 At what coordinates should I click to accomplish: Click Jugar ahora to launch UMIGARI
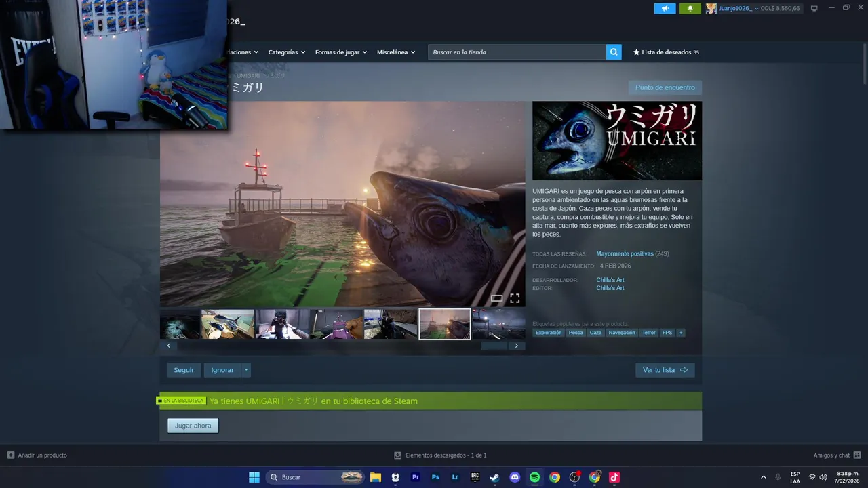point(193,426)
